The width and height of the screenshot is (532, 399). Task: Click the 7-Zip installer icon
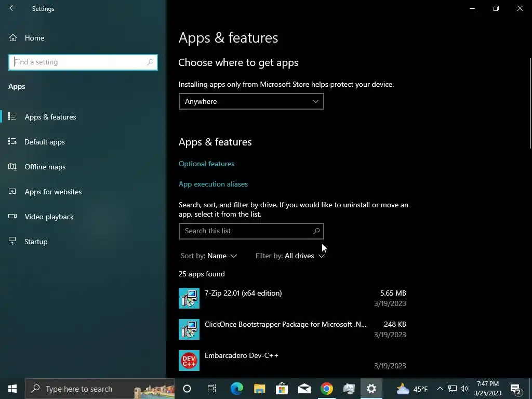click(x=189, y=298)
